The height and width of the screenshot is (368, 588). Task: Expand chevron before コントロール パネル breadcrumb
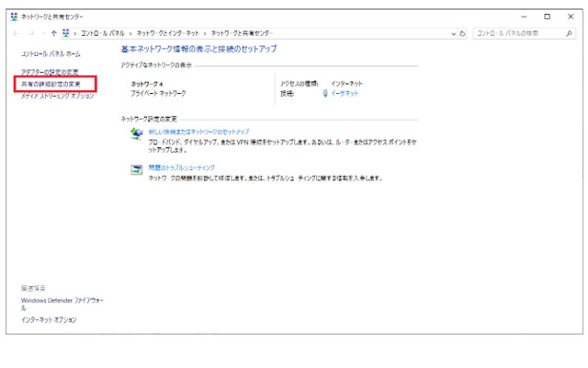pyautogui.click(x=75, y=34)
